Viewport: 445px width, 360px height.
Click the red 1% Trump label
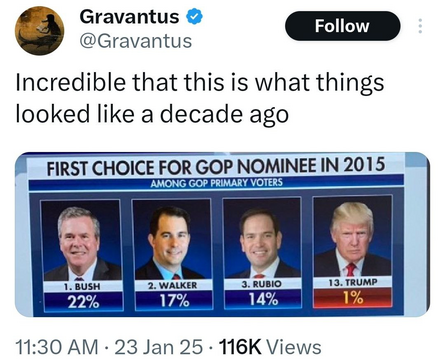tap(353, 297)
